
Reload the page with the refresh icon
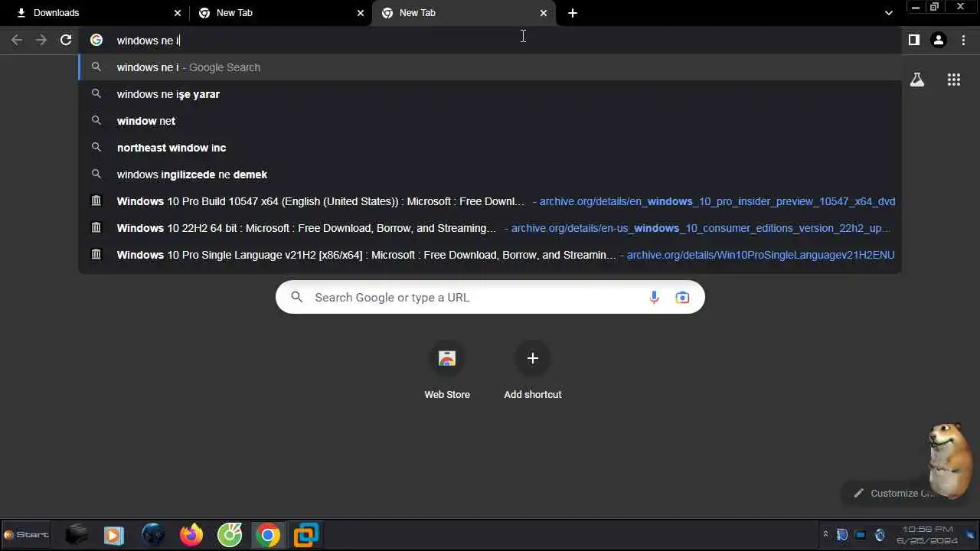coord(66,40)
